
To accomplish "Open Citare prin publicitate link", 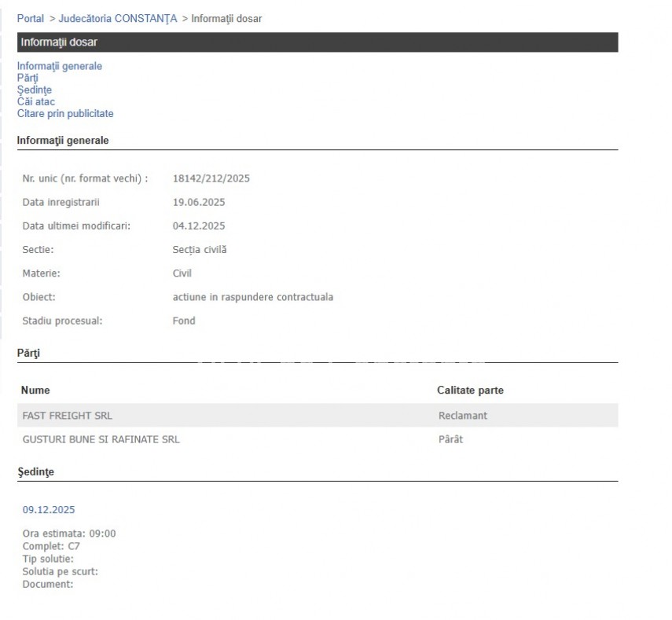I will coord(65,113).
